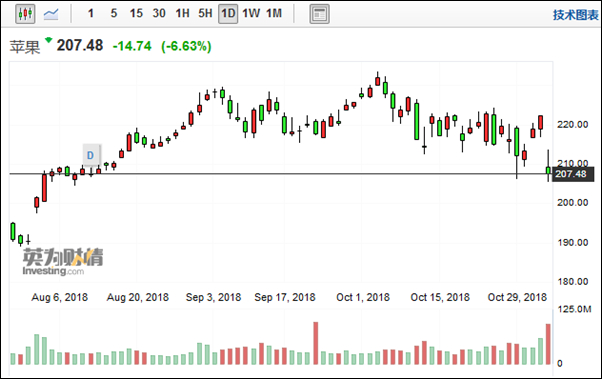Click the Sep 3, 2018 date label
The image size is (602, 379).
click(213, 297)
